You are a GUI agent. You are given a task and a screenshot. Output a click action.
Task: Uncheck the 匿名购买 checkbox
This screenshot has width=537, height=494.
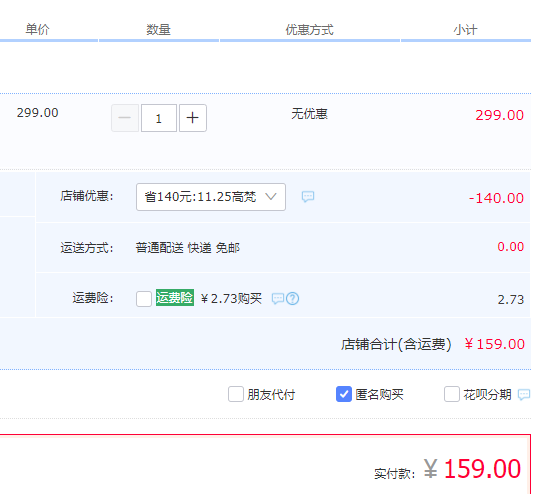(344, 394)
